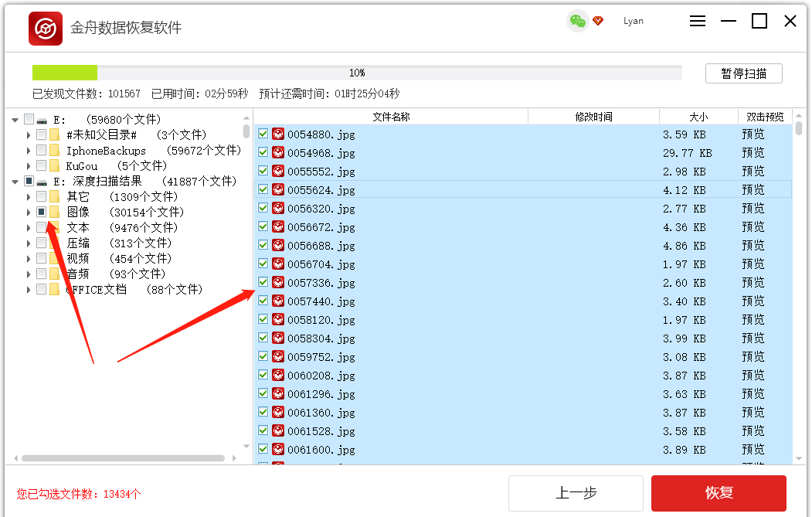Expand the 图像 folder
Viewport: 812px width, 517px height.
click(x=29, y=213)
